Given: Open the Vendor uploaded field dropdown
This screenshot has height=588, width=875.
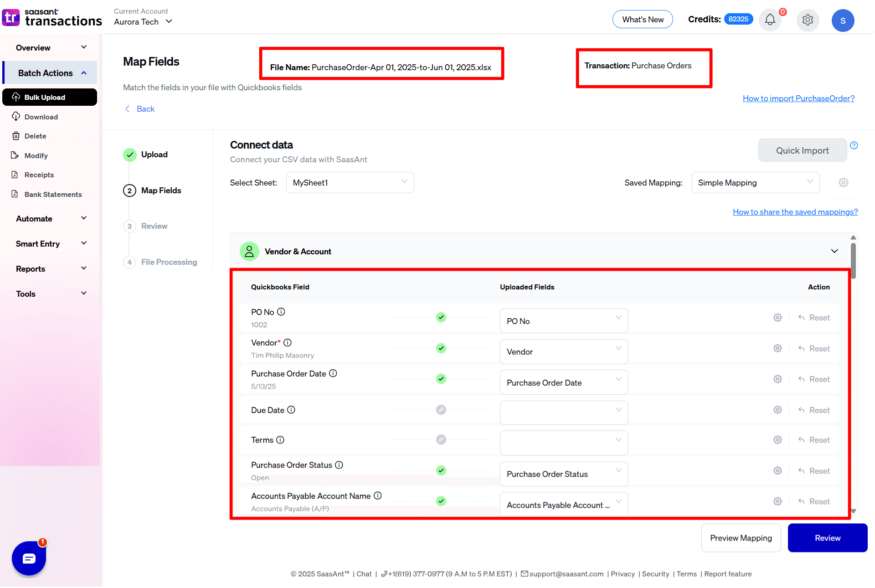Looking at the screenshot, I should 564,351.
